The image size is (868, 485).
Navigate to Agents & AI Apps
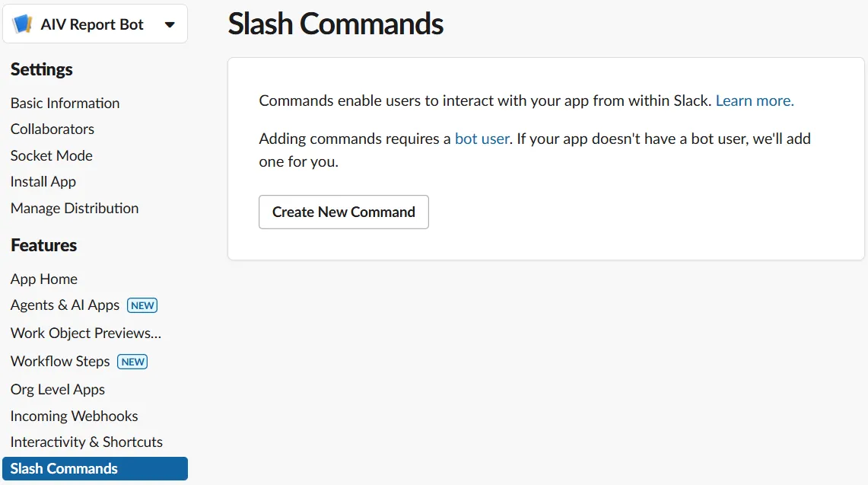pos(64,305)
